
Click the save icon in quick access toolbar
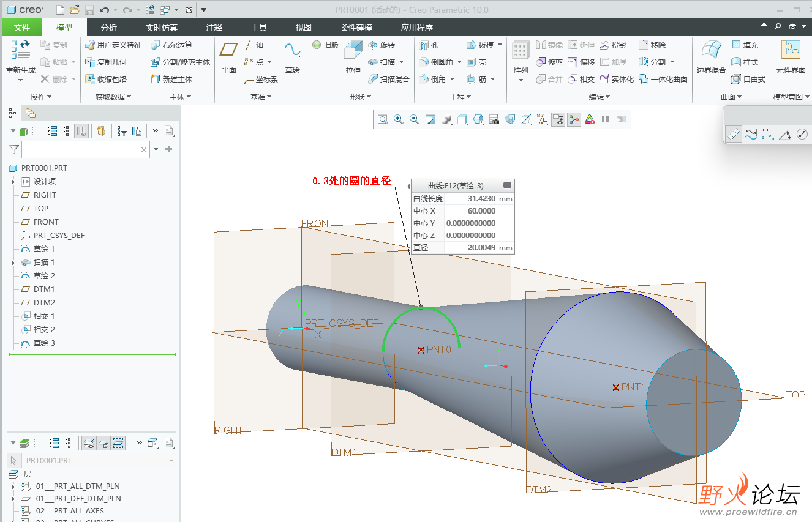click(x=89, y=10)
